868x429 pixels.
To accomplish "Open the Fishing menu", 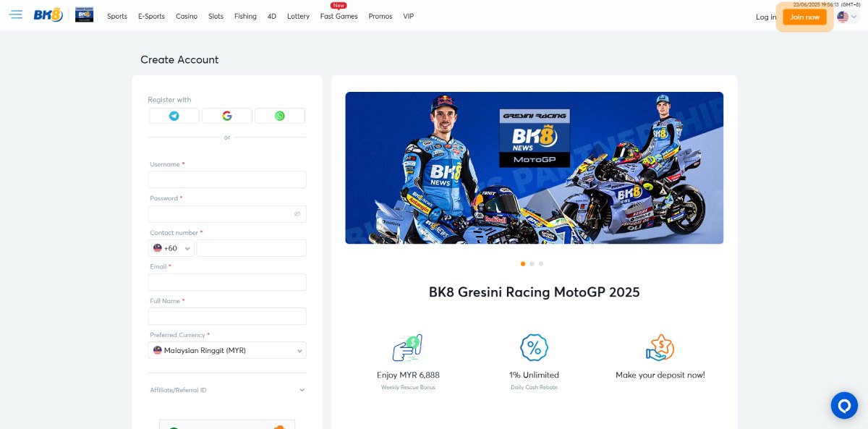I will point(245,16).
